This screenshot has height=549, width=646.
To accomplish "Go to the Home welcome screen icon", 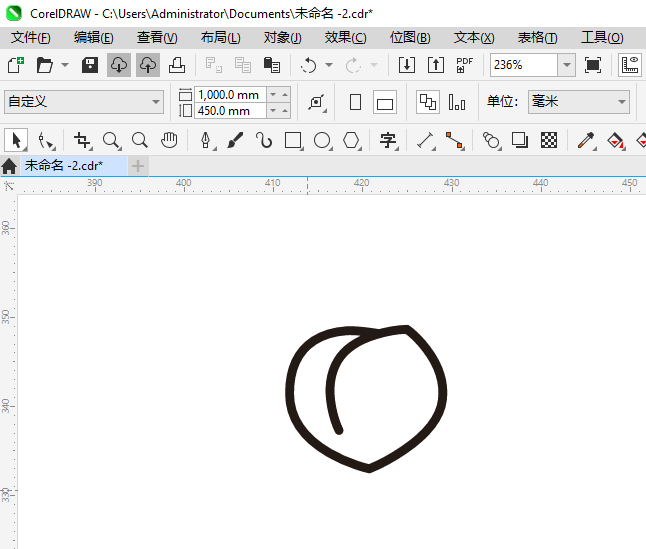I will point(9,166).
